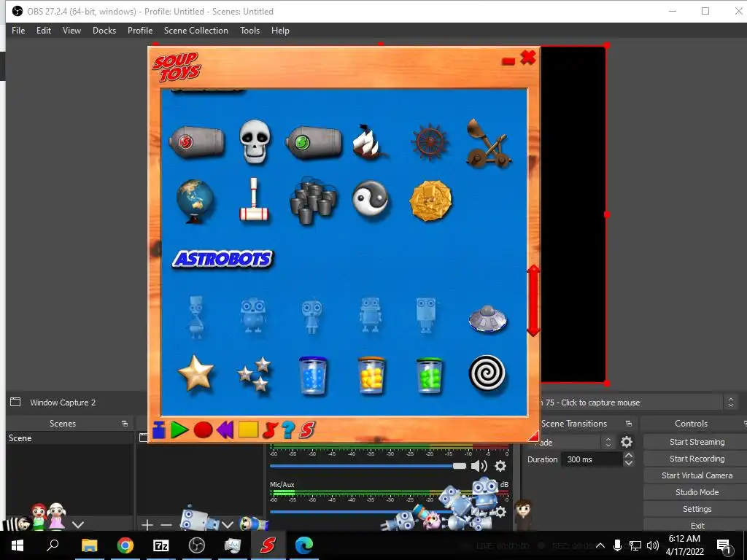Expand the Fade transition dropdown

coord(608,442)
